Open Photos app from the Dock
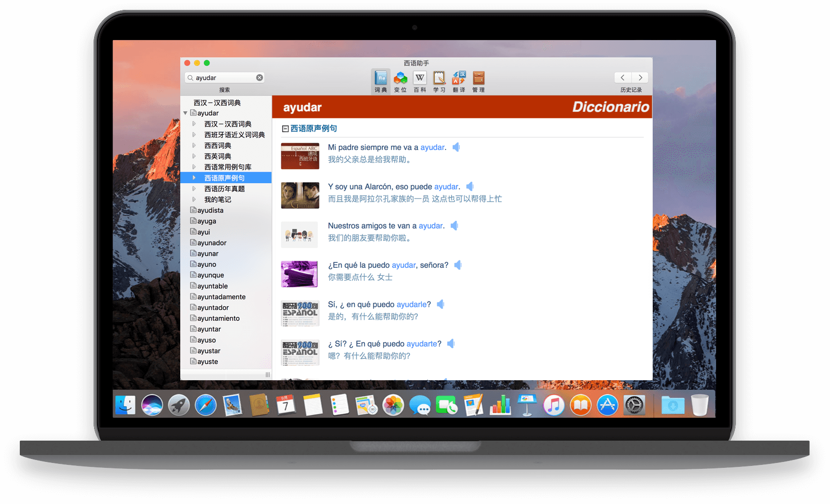The width and height of the screenshot is (830, 504). pos(393,405)
